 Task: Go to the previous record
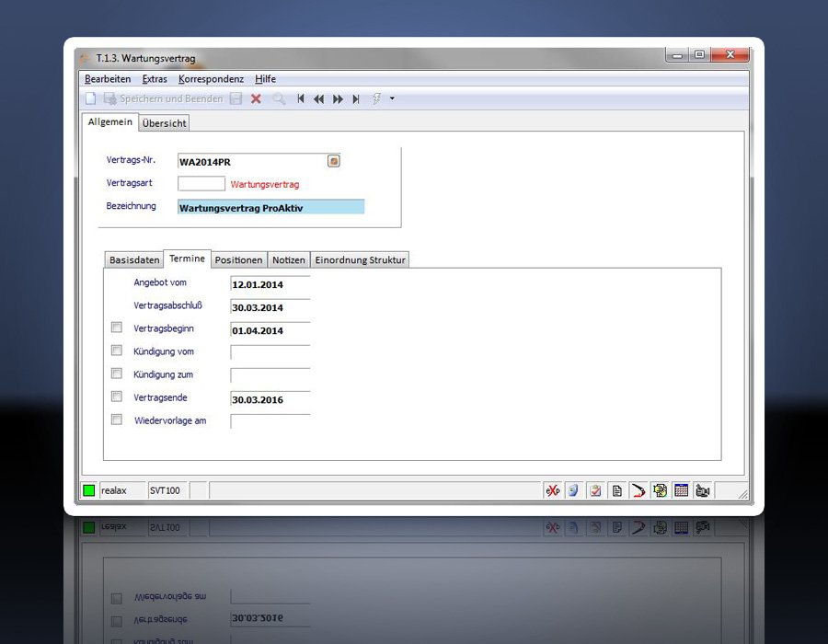tap(318, 98)
